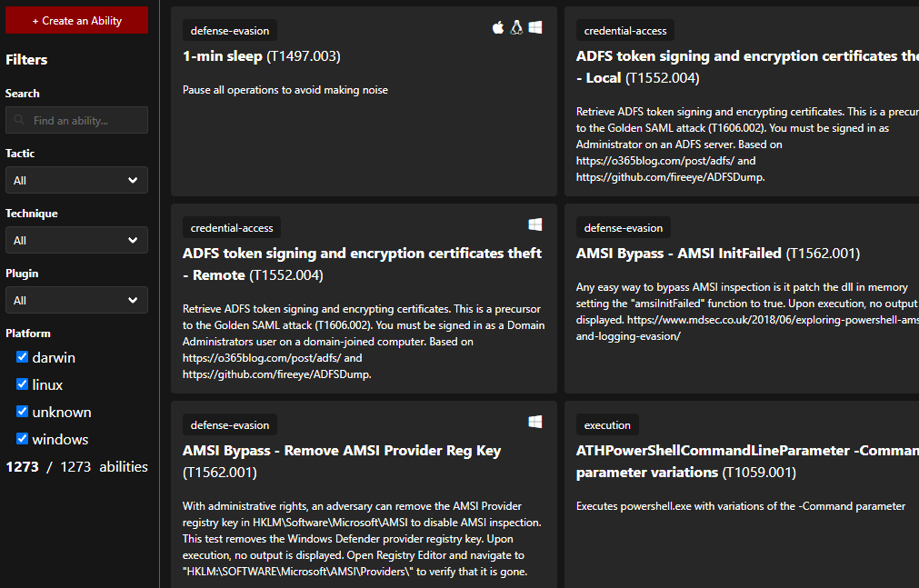
Task: Click defense-evasion tag on 1-min sleep card
Action: point(230,31)
